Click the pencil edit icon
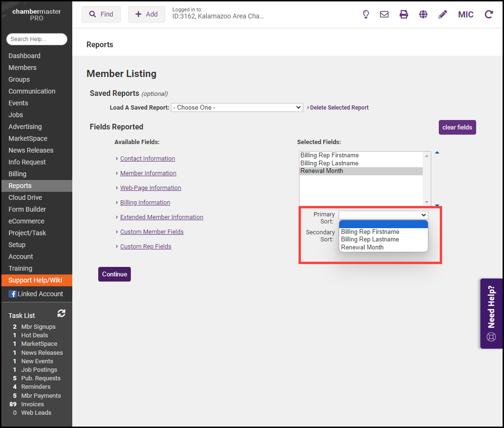Viewport: 504px width, 428px height. click(x=443, y=14)
